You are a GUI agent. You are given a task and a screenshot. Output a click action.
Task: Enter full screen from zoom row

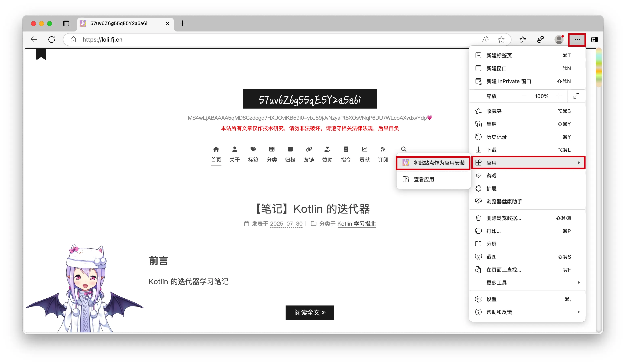pyautogui.click(x=576, y=96)
